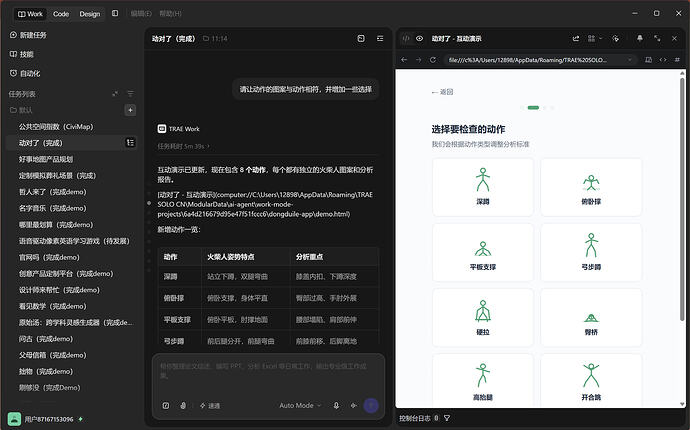Select the 俯卧撑 action card
The width and height of the screenshot is (690, 430).
point(591,187)
